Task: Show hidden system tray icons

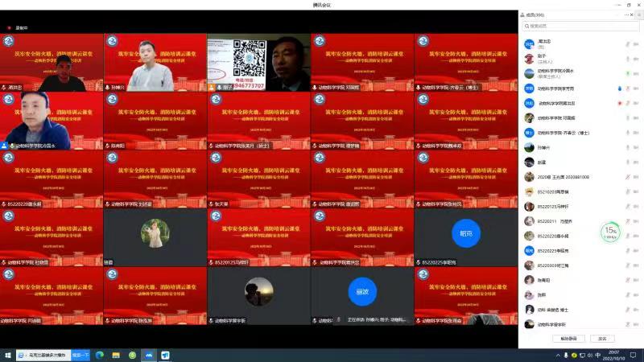Action: coord(557,355)
